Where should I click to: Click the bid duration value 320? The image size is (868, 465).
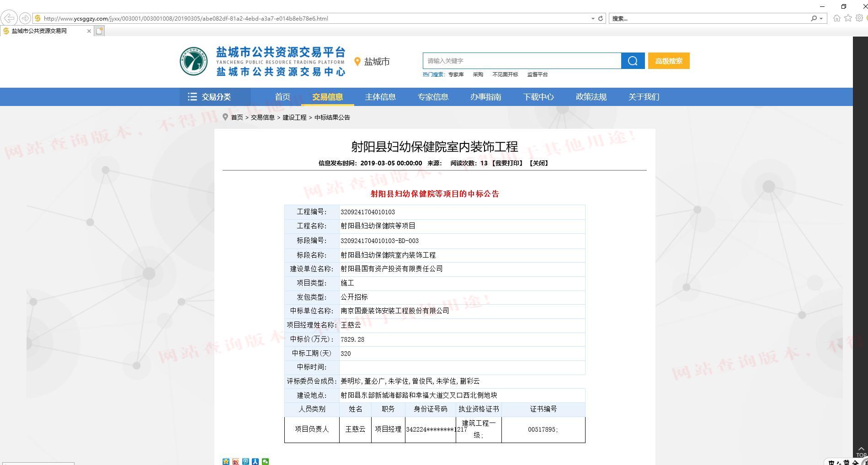point(346,354)
